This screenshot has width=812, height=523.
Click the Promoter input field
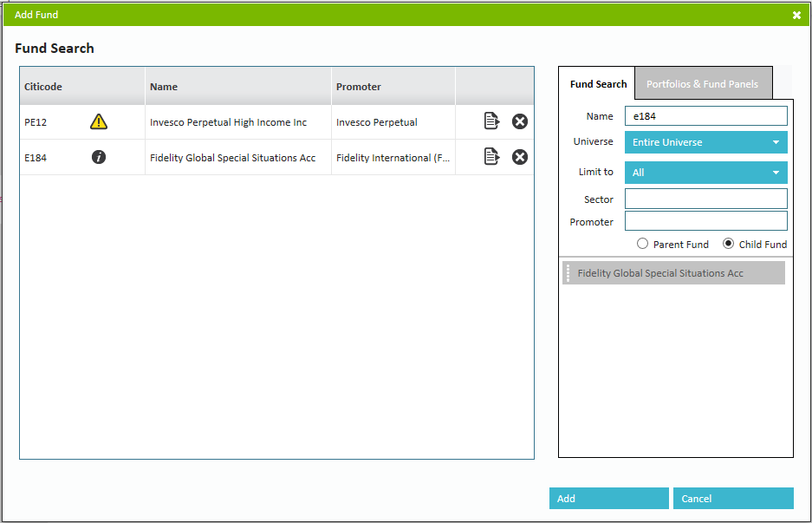pyautogui.click(x=705, y=221)
